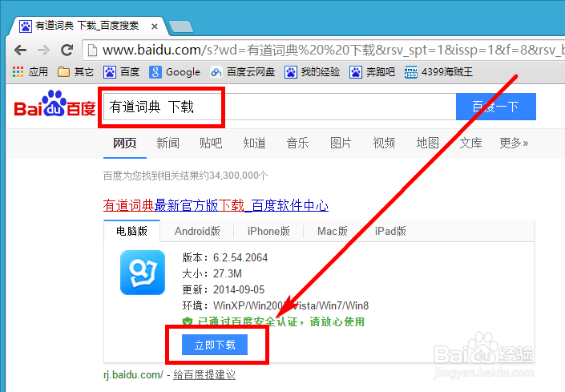
Task: Select the Mac版 tab
Action: [333, 231]
